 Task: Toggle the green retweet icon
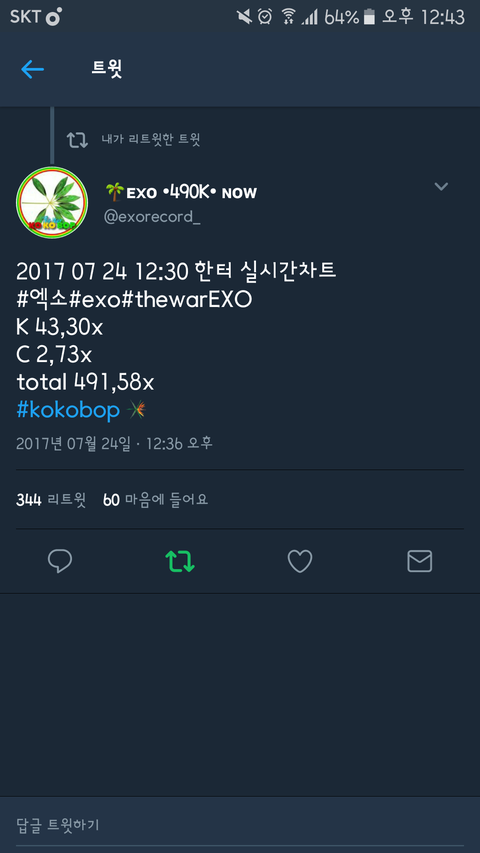click(180, 561)
